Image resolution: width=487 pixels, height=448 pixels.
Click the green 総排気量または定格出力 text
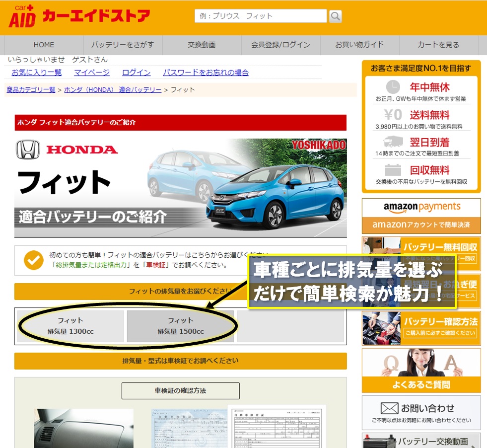(91, 265)
